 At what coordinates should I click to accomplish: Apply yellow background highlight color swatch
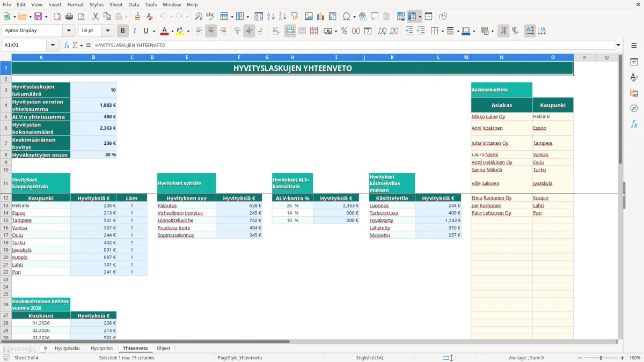[180, 31]
